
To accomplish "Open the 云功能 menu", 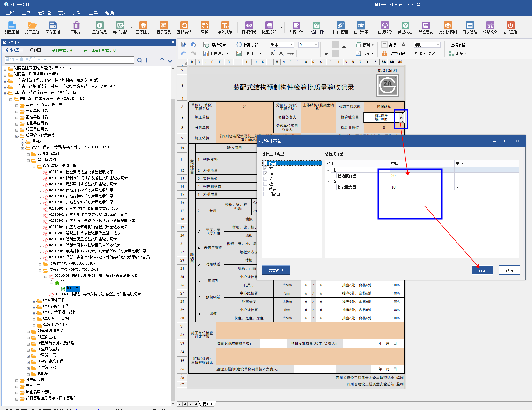I will 44,13.
